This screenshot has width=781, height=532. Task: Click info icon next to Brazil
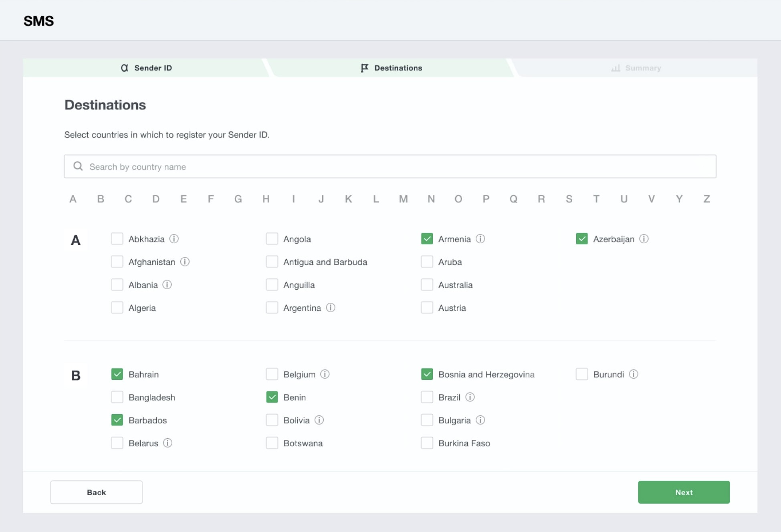470,397
